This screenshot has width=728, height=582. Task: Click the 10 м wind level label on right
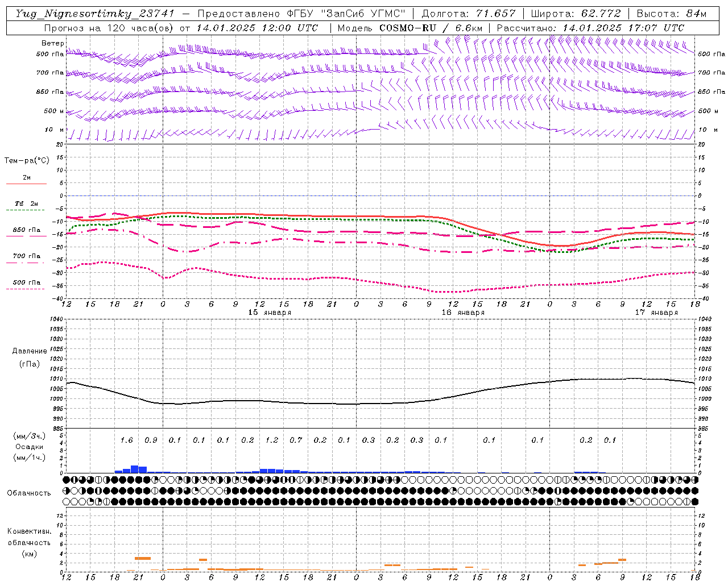(x=707, y=130)
